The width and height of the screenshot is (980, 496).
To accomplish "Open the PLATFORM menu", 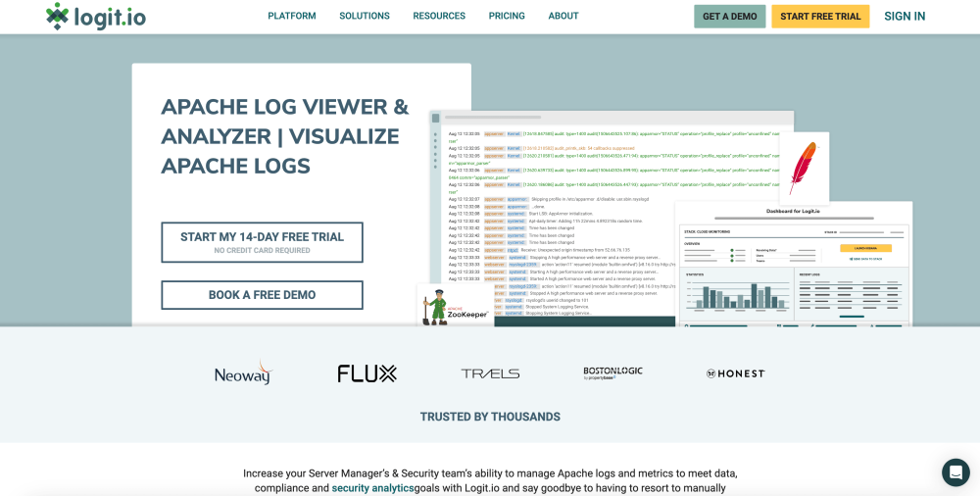I will point(292,17).
